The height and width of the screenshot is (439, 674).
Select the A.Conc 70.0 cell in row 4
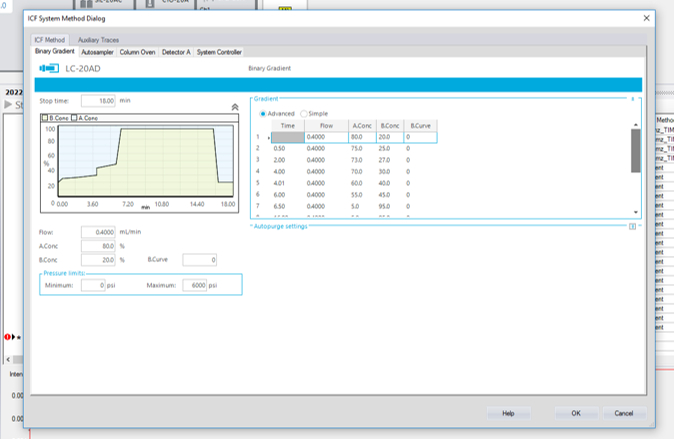(x=362, y=172)
